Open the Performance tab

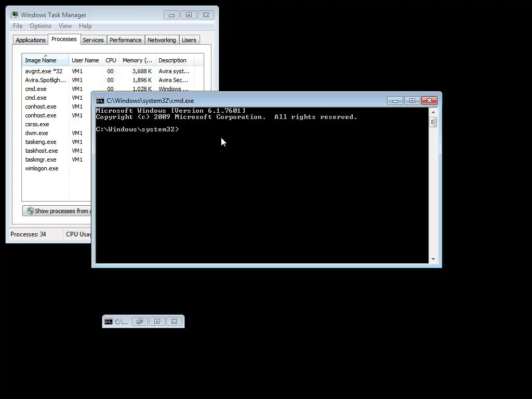(126, 40)
